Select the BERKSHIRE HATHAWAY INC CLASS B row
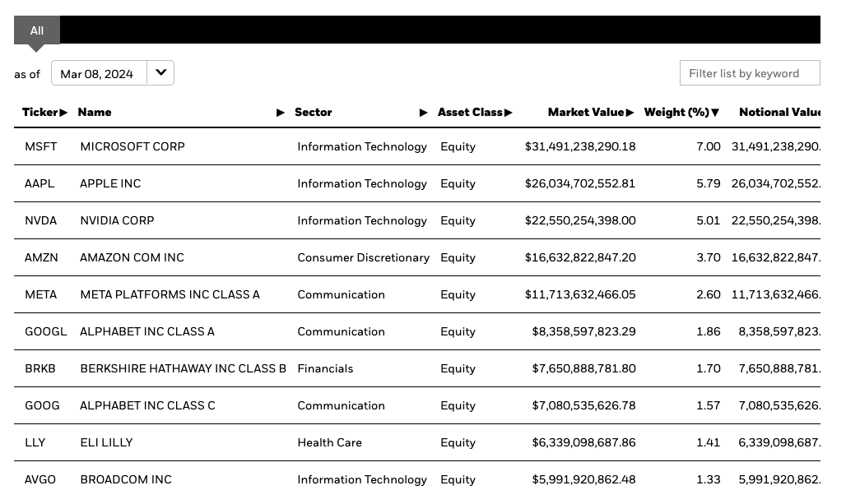846x504 pixels. (x=417, y=368)
